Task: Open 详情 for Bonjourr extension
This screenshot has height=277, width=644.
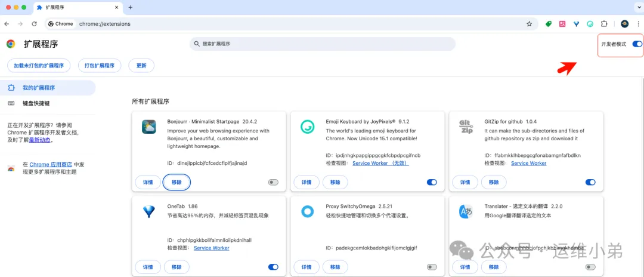Action: [x=148, y=183]
